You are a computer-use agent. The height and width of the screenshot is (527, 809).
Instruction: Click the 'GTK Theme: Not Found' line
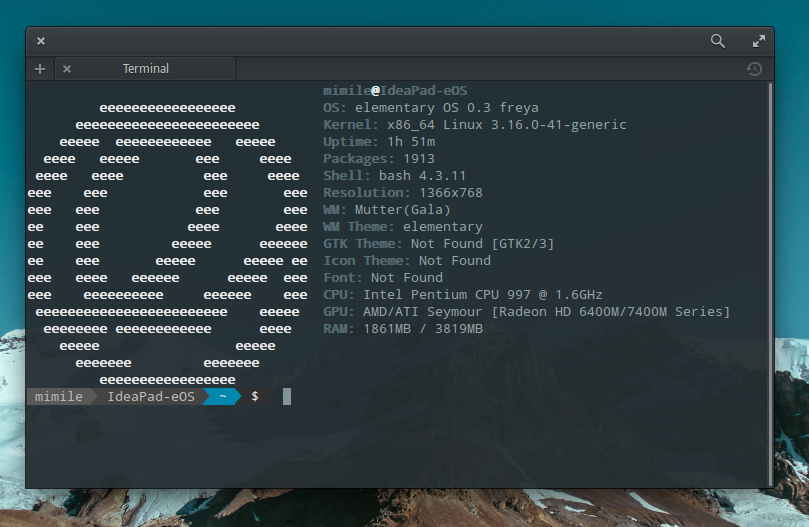(x=439, y=244)
